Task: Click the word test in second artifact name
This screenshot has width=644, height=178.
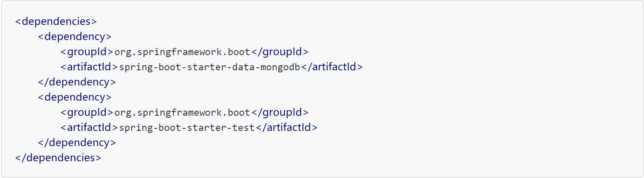Action: tap(244, 128)
